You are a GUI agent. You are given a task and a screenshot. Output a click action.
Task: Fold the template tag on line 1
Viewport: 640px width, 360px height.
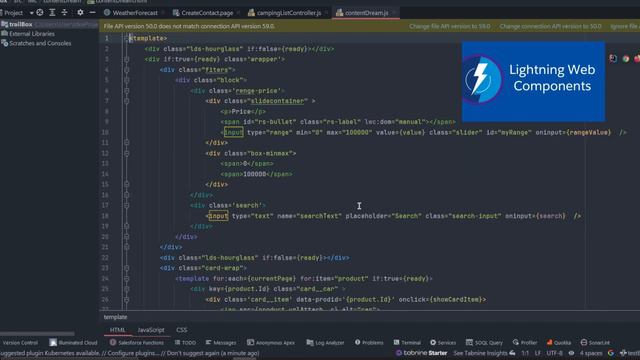[x=127, y=38]
